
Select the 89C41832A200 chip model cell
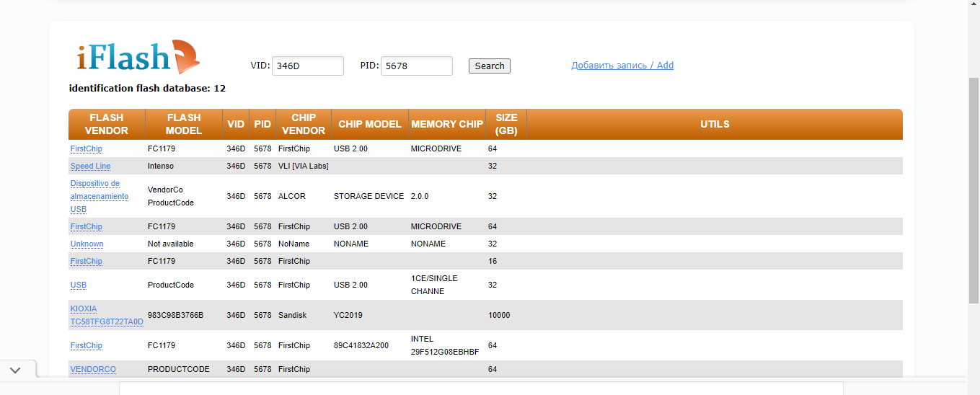pos(361,345)
